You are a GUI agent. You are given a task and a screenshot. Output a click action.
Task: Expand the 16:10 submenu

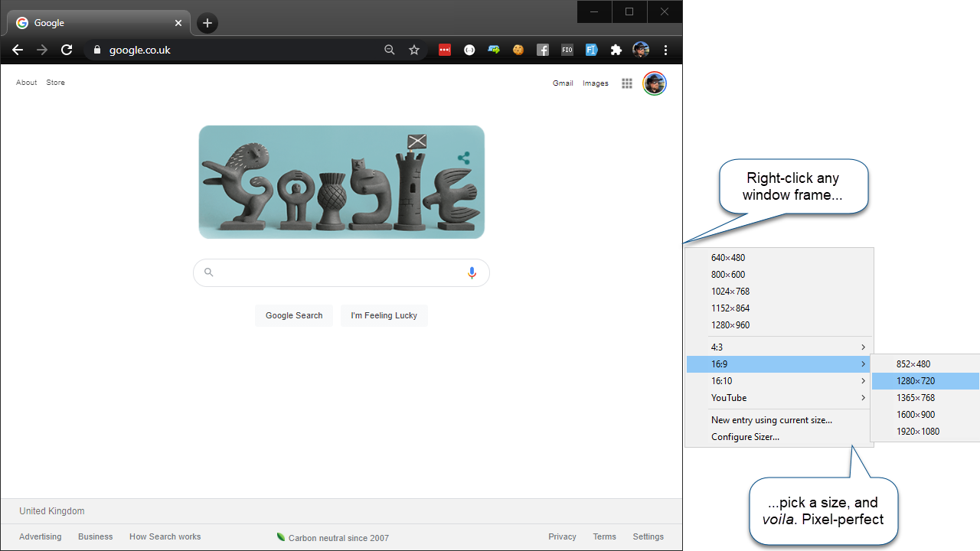(779, 381)
